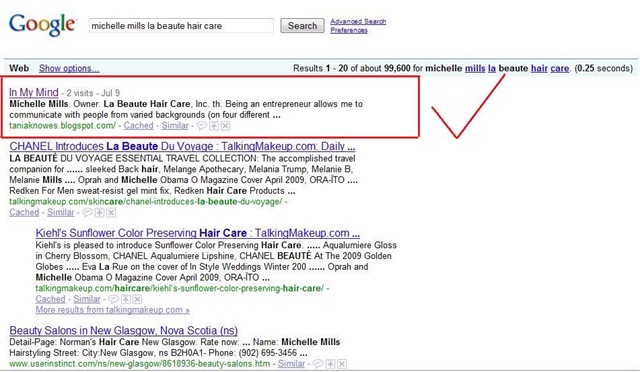Open comment icon for Kiehl's Sunflower result
This screenshot has width=640, height=372.
pyautogui.click(x=113, y=299)
